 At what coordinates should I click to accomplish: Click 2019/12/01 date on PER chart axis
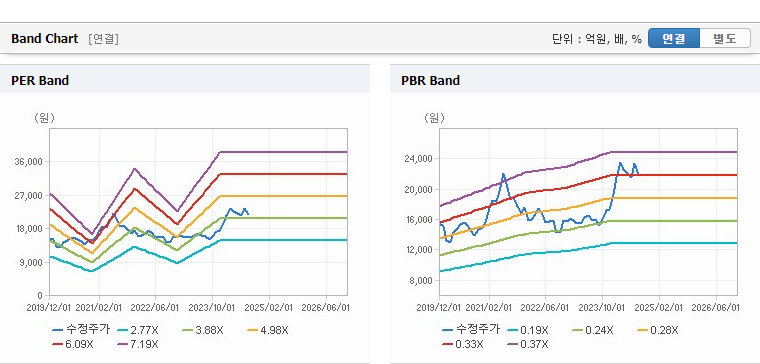(x=49, y=308)
